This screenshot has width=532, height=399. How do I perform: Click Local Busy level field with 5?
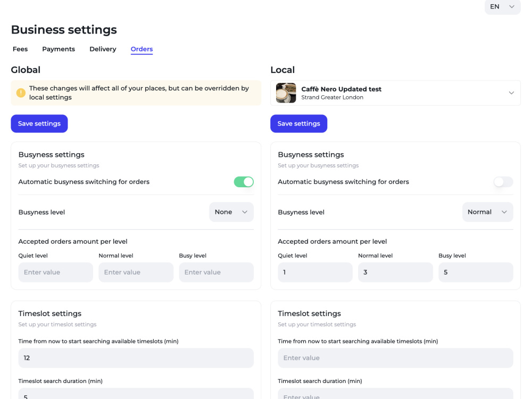click(476, 272)
